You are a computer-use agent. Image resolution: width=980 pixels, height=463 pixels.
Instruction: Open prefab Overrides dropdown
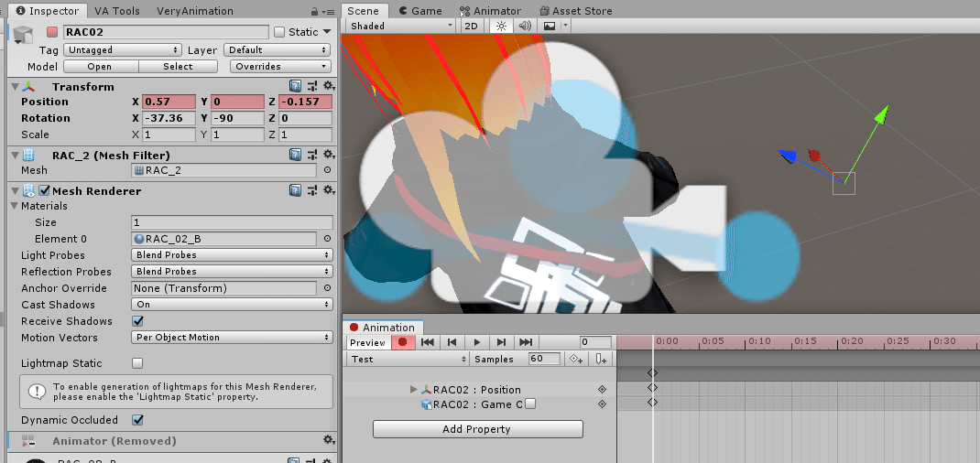280,66
